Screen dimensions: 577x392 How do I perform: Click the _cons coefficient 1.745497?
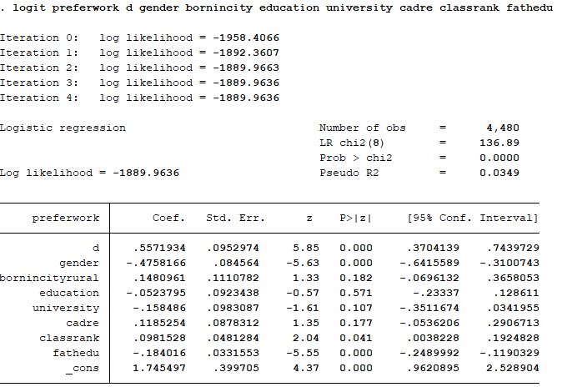(158, 368)
